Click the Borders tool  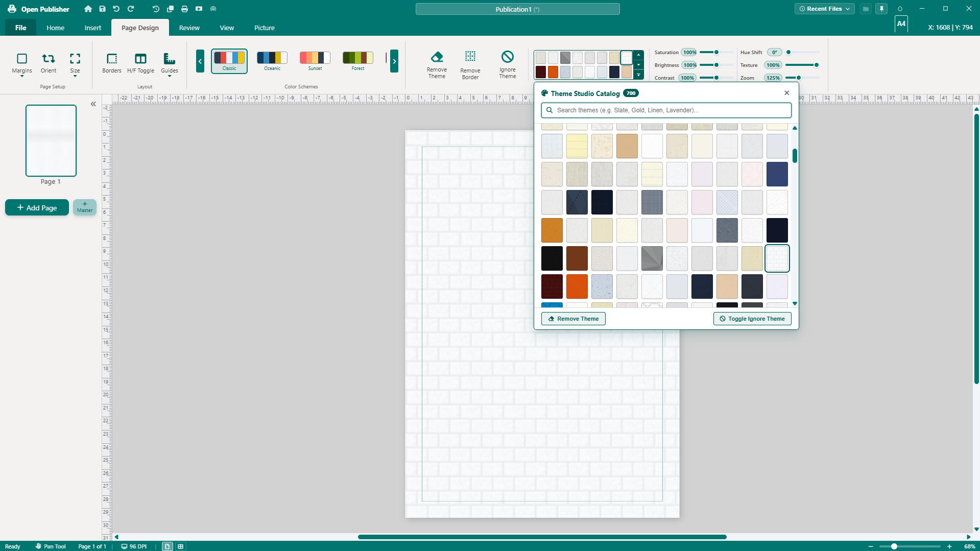(x=112, y=63)
